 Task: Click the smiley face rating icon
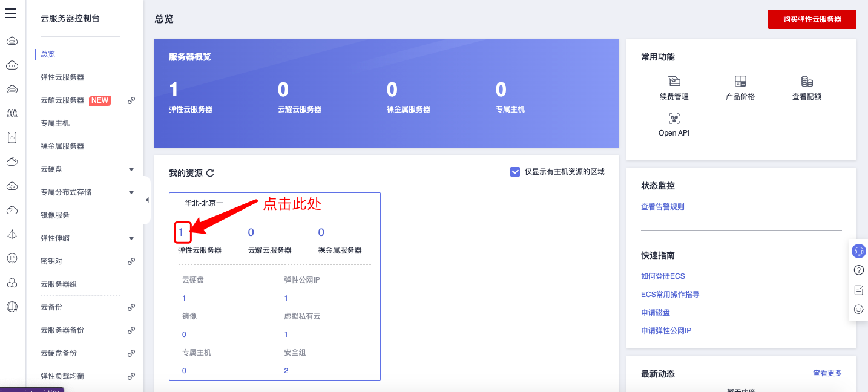(858, 309)
